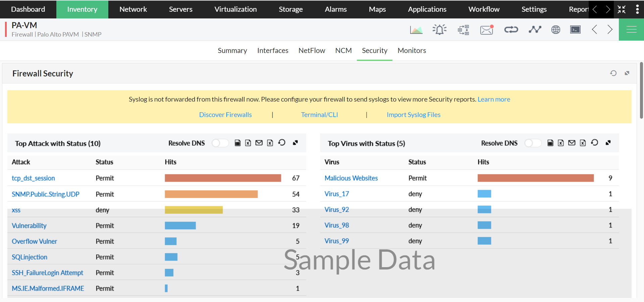Open the tcp_dst_session attack link

[33, 178]
